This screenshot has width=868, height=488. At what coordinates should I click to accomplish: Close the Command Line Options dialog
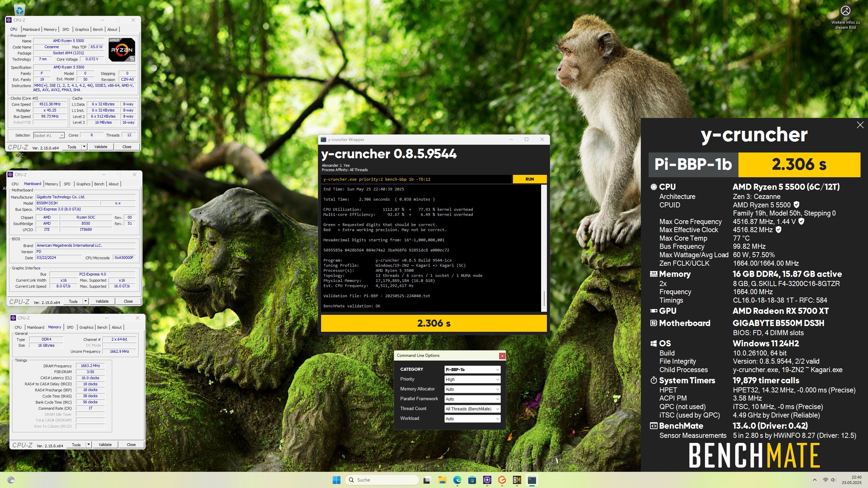[x=502, y=356]
